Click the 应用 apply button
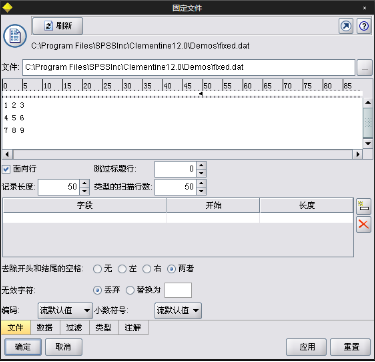Screen dimensions: 375x362 tap(307, 347)
